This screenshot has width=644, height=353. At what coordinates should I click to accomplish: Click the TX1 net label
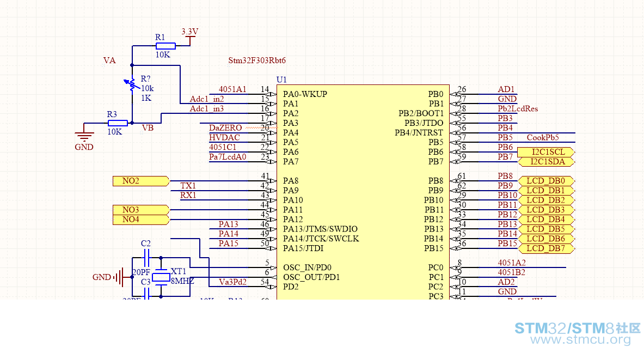click(x=188, y=186)
